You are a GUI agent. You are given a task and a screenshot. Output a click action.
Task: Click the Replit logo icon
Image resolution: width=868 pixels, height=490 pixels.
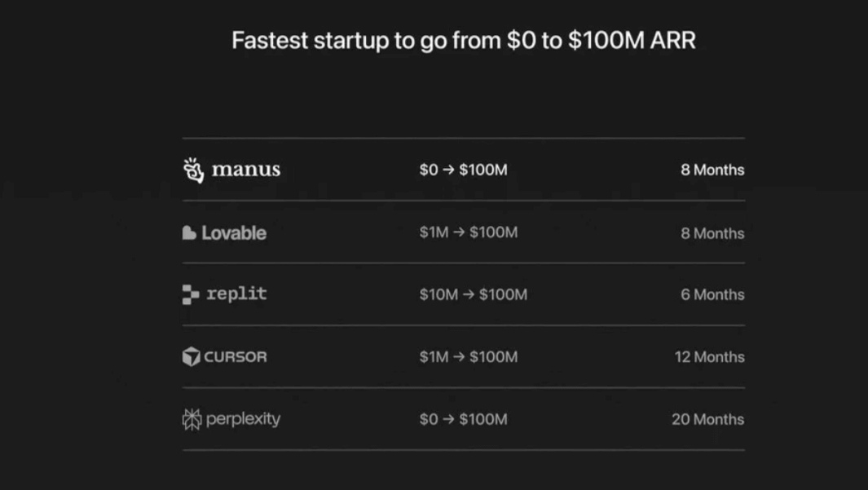tap(191, 294)
